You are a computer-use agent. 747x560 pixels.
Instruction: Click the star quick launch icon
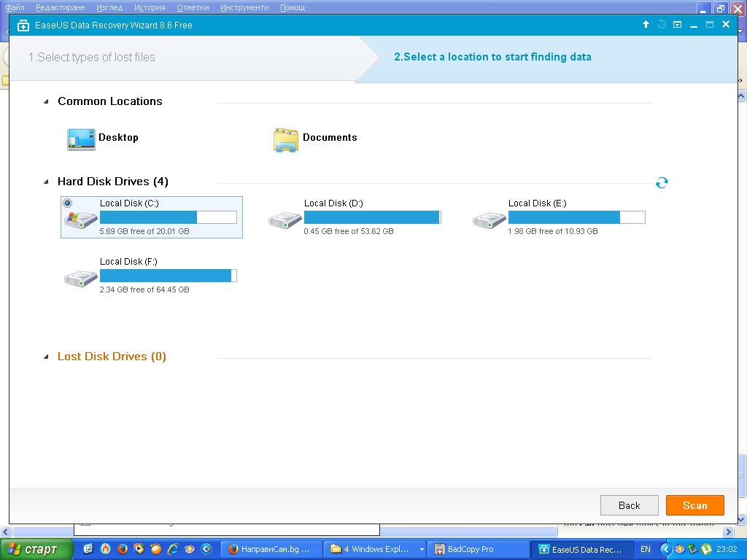point(189,549)
